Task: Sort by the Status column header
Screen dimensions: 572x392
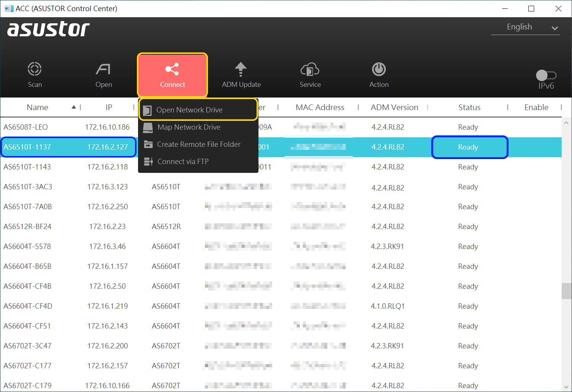Action: point(469,107)
